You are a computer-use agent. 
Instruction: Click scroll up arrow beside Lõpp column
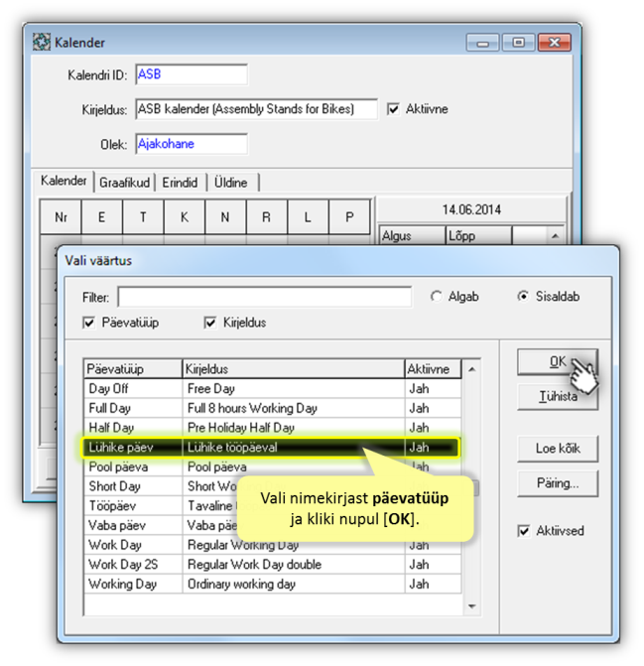(x=555, y=236)
